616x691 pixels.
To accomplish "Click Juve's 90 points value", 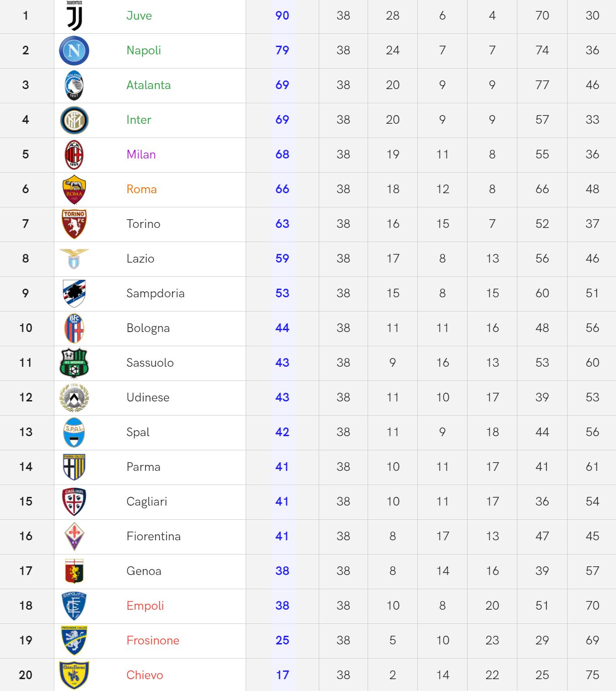I will point(282,16).
